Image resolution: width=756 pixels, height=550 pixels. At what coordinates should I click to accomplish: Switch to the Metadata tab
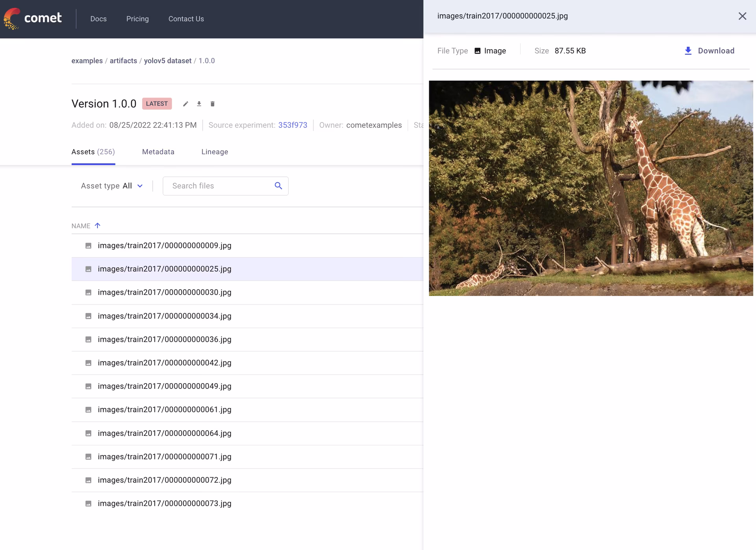(158, 152)
